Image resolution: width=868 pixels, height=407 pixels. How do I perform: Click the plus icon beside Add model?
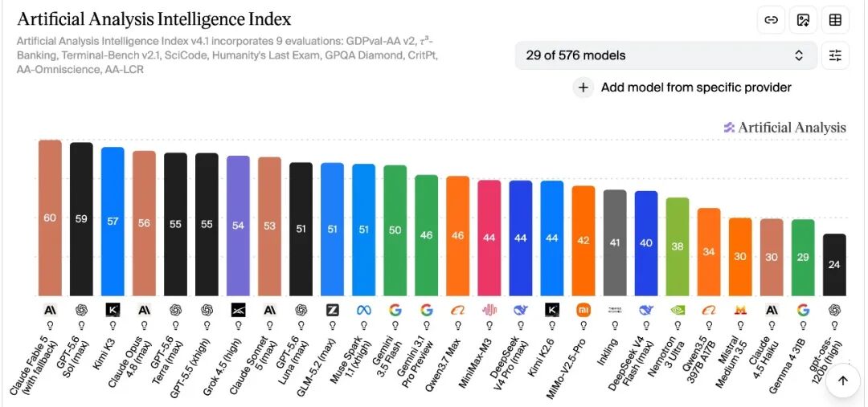point(583,88)
